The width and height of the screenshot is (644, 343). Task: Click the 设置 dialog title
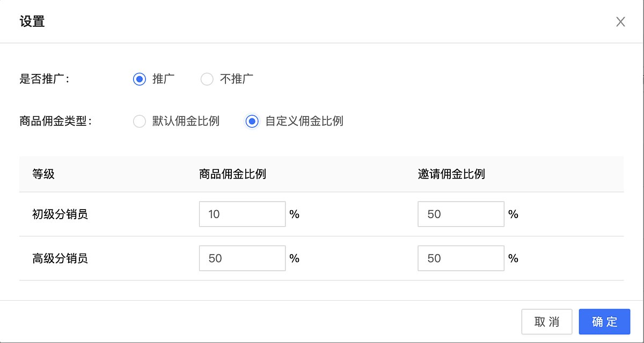(x=32, y=22)
